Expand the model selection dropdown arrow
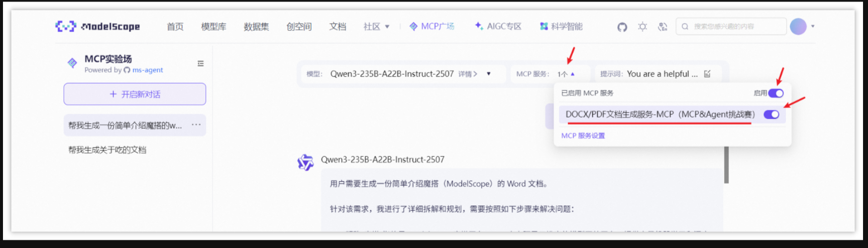 pyautogui.click(x=489, y=74)
